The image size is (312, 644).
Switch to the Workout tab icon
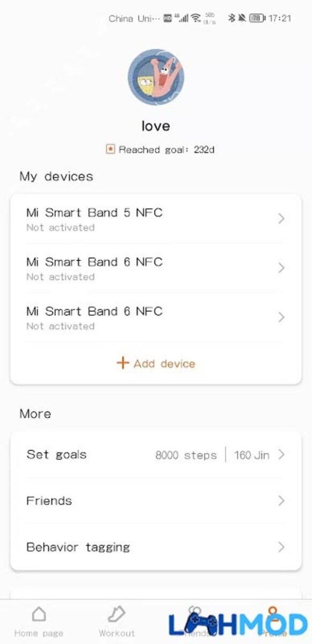click(x=116, y=614)
